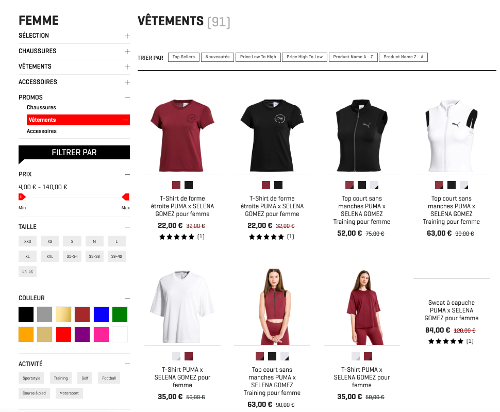Click the maximum price slider handle
500x412 pixels.
click(126, 197)
